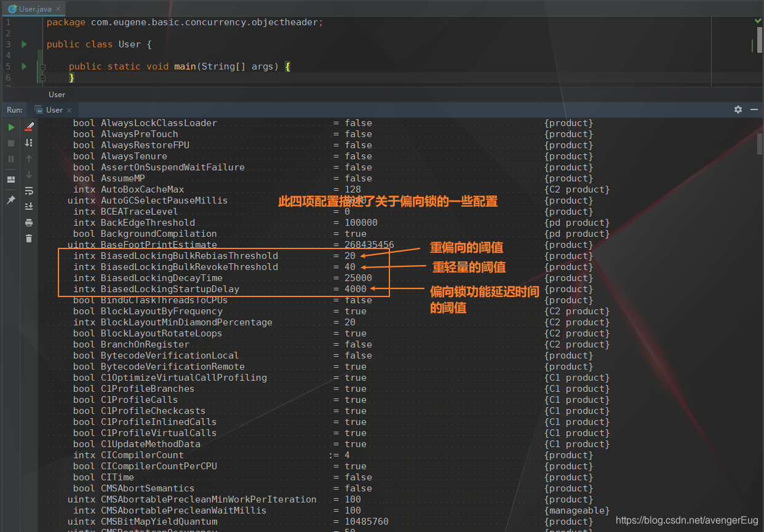Viewport: 764px width, 532px height.
Task: Run class User from line 3 gutter
Action: (x=24, y=44)
